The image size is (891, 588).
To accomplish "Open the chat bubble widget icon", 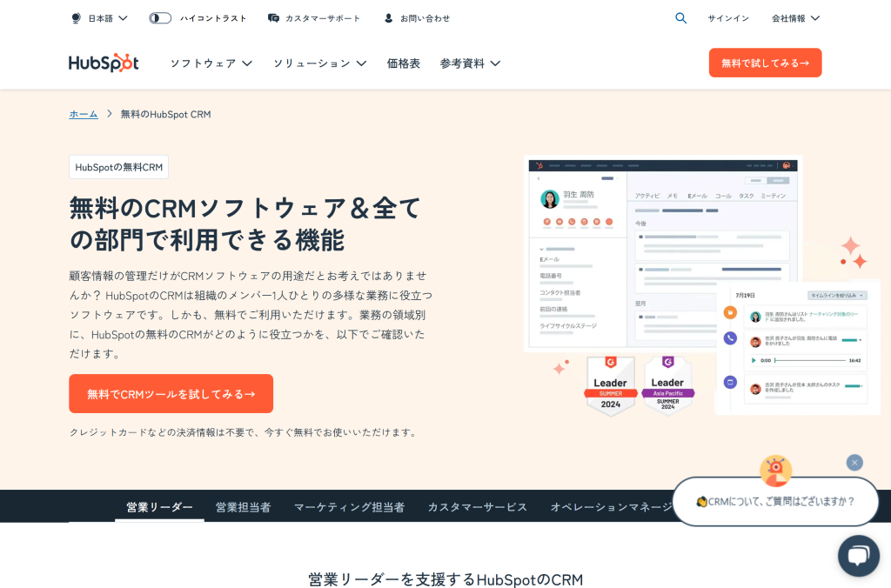I will click(859, 556).
